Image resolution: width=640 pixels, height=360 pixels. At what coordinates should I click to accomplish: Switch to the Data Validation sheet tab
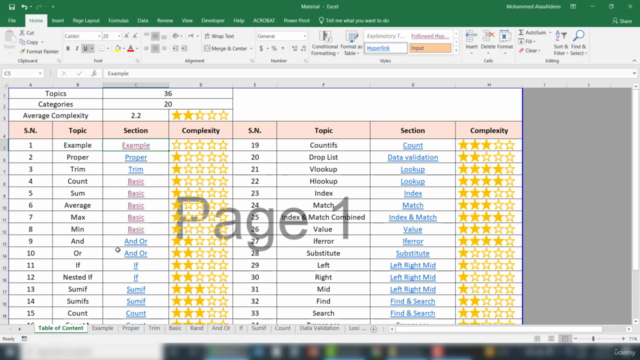tap(320, 328)
